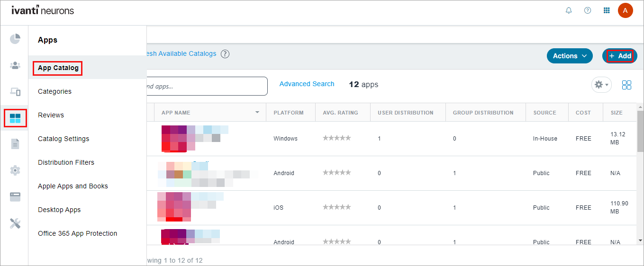Open the wrench tools sidebar icon
Viewport: 644px width, 266px height.
[x=15, y=223]
